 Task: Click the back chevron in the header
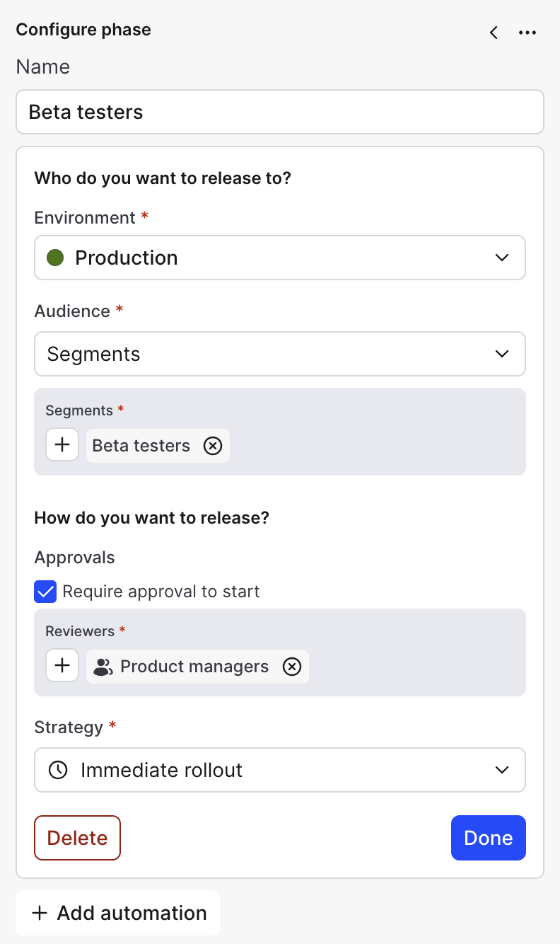tap(493, 33)
